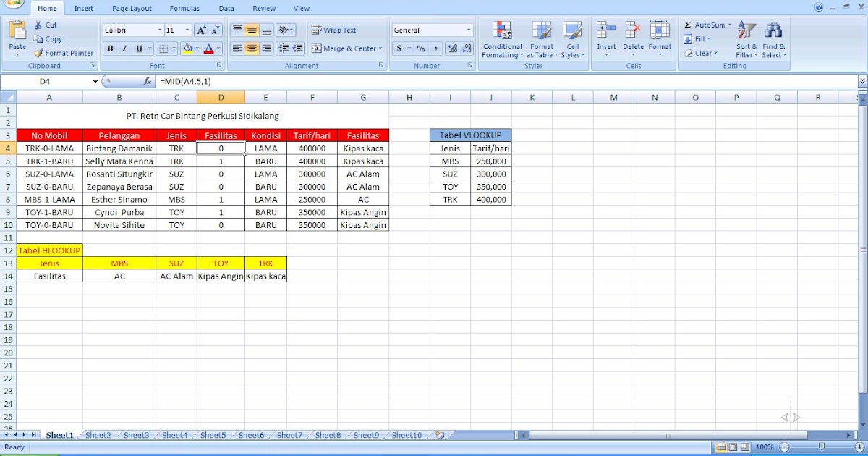Select the Sheet2 worksheet tab
The width and height of the screenshot is (868, 456).
click(98, 435)
